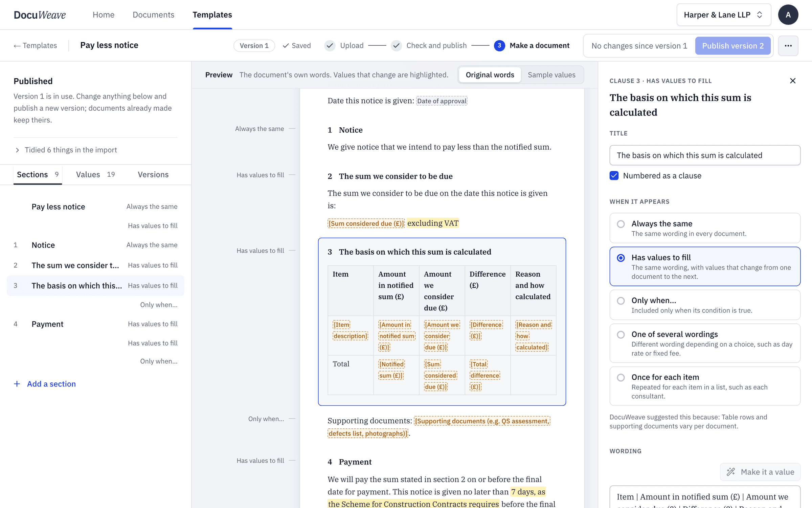Click the Publish version 2 button
The height and width of the screenshot is (508, 812).
click(733, 46)
